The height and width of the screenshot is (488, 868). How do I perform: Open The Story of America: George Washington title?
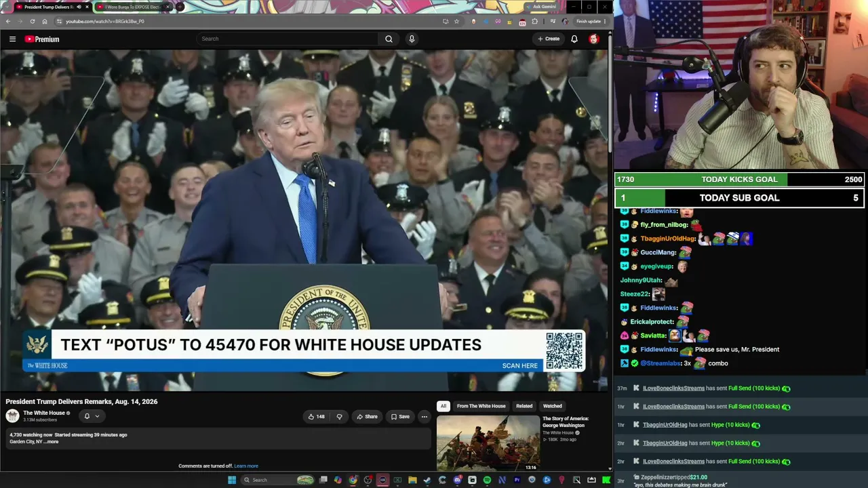click(x=566, y=422)
